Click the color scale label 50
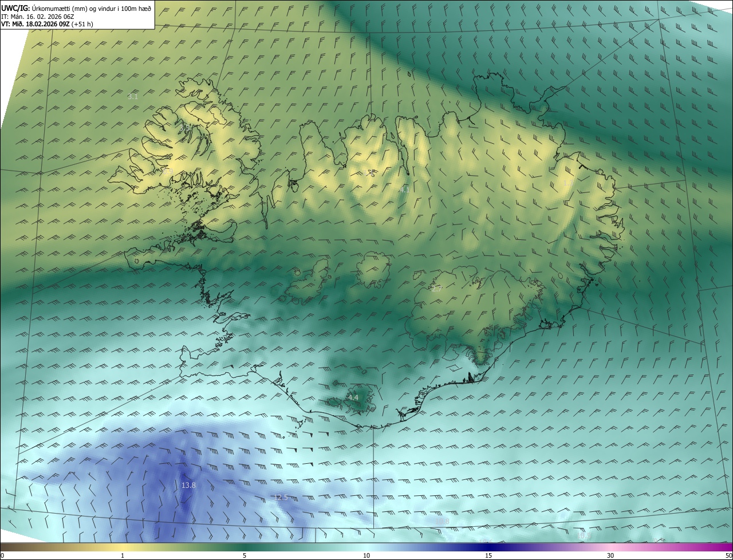 (728, 555)
